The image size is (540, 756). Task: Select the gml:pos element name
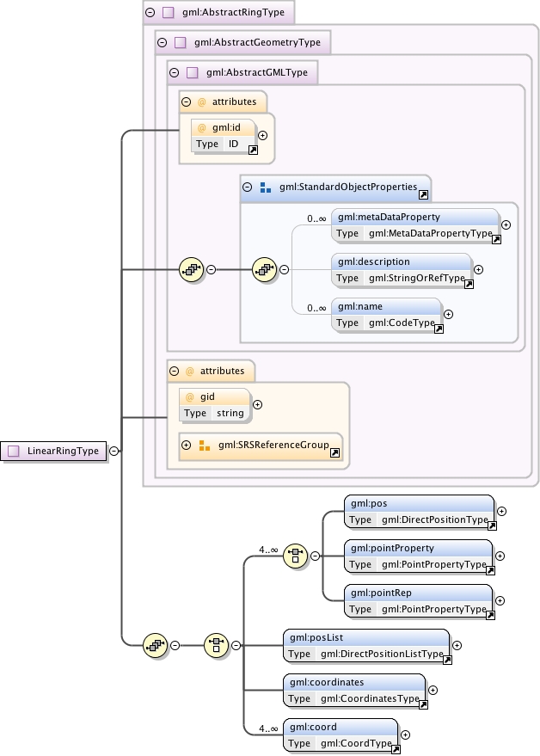point(369,503)
